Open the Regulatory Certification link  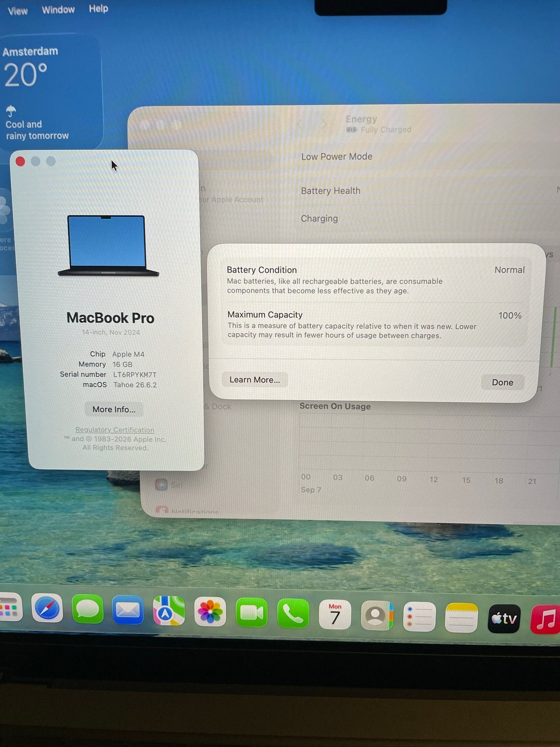coord(115,430)
